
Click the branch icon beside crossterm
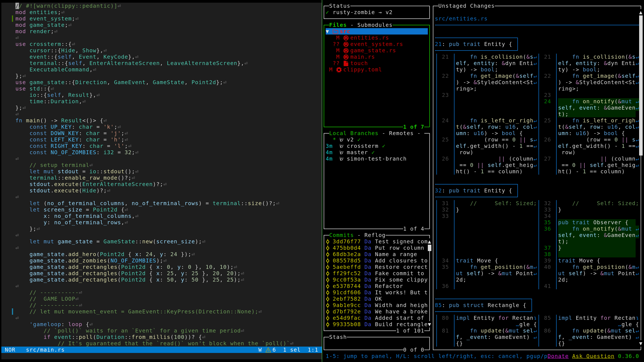341,146
